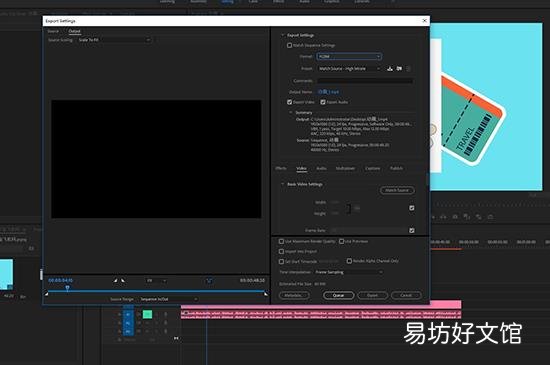
Task: Open the Publish tab
Action: (396, 168)
